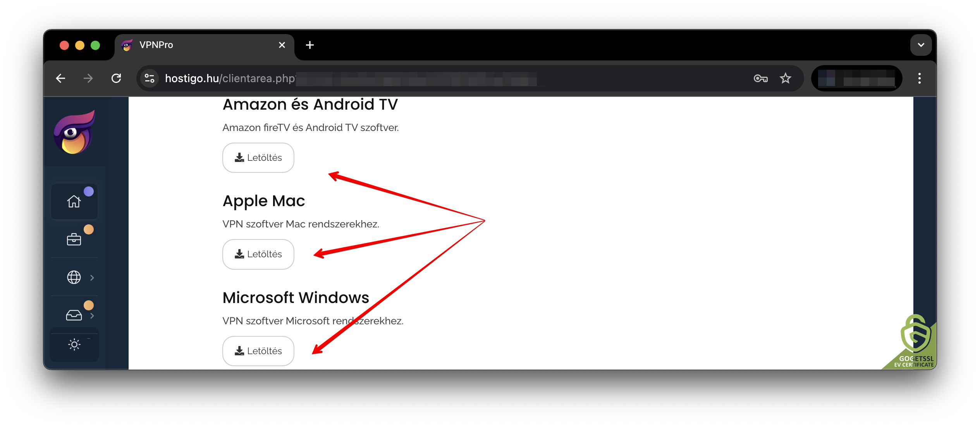Click text 'Amazon fireTV és Android TV szoftver.'
The height and width of the screenshot is (427, 980).
point(311,128)
